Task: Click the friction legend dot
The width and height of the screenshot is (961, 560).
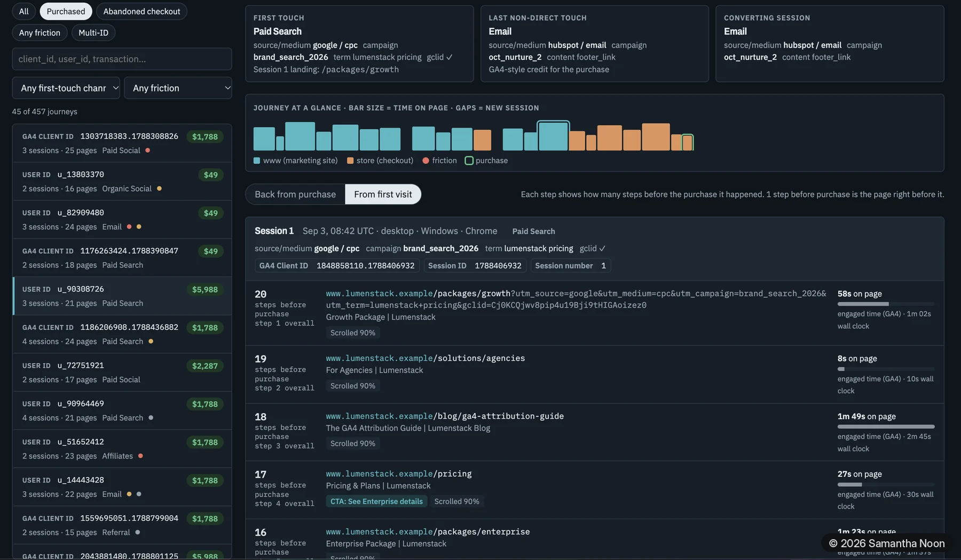Action: click(426, 161)
